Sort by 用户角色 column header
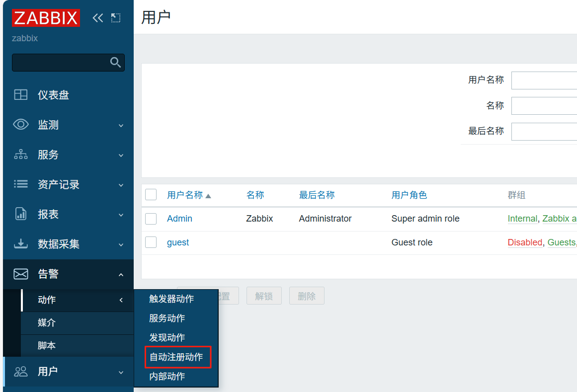The image size is (577, 392). [x=409, y=195]
